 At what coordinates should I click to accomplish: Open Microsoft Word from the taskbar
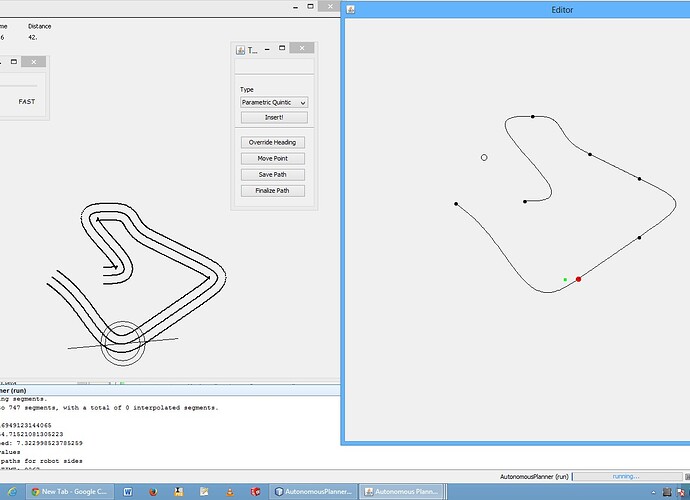128,492
